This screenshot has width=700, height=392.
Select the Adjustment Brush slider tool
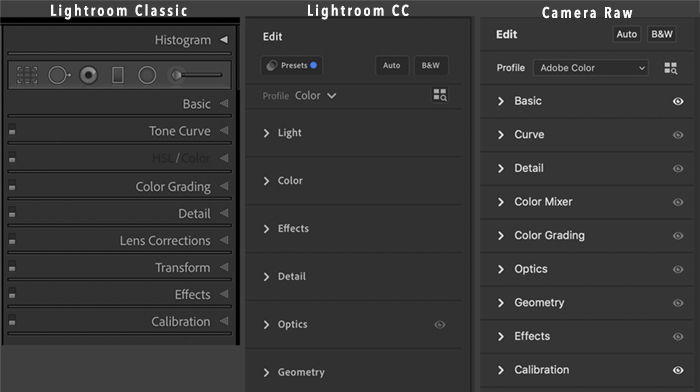196,75
